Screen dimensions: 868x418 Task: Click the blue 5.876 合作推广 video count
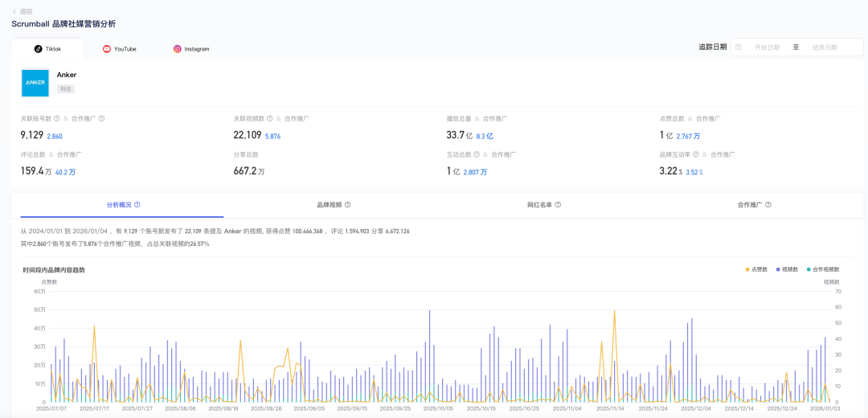[272, 137]
